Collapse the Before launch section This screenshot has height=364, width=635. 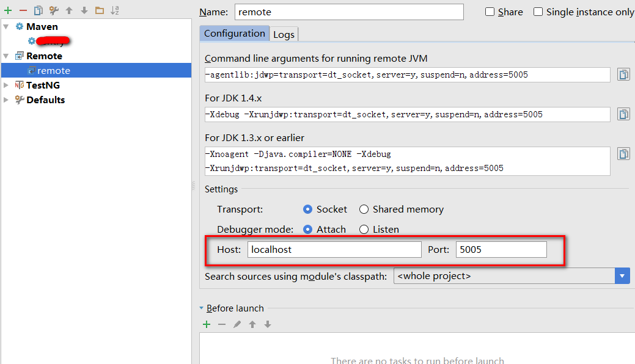coord(202,308)
